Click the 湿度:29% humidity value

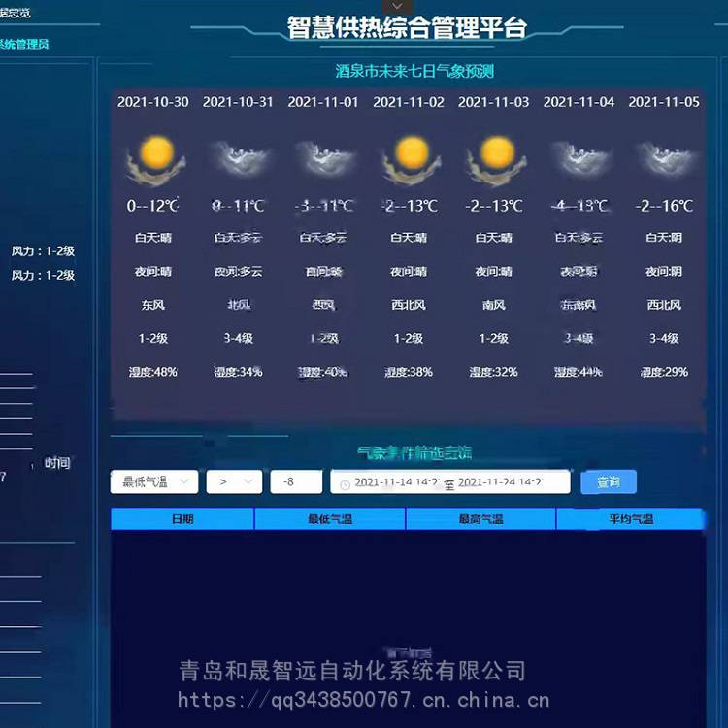pos(664,372)
